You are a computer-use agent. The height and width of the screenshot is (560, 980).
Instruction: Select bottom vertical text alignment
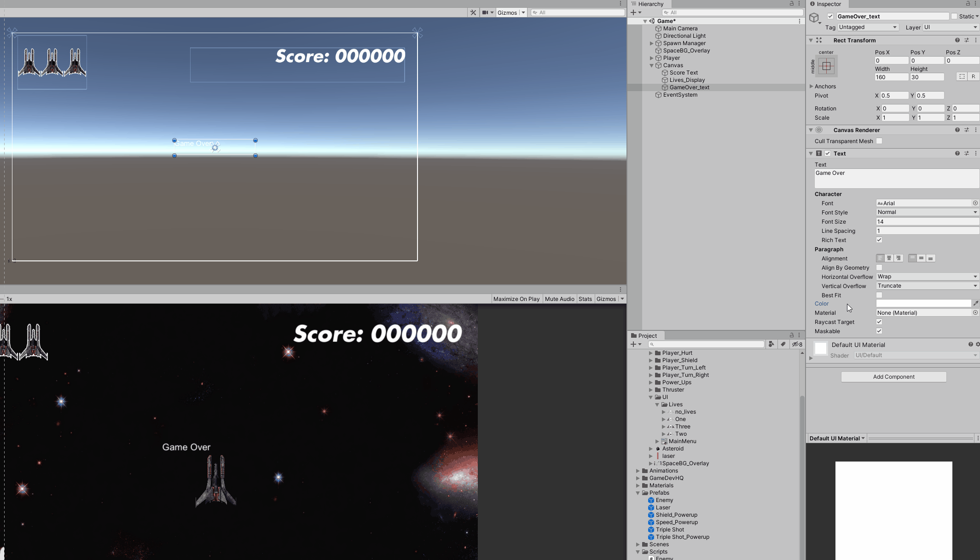tap(930, 258)
